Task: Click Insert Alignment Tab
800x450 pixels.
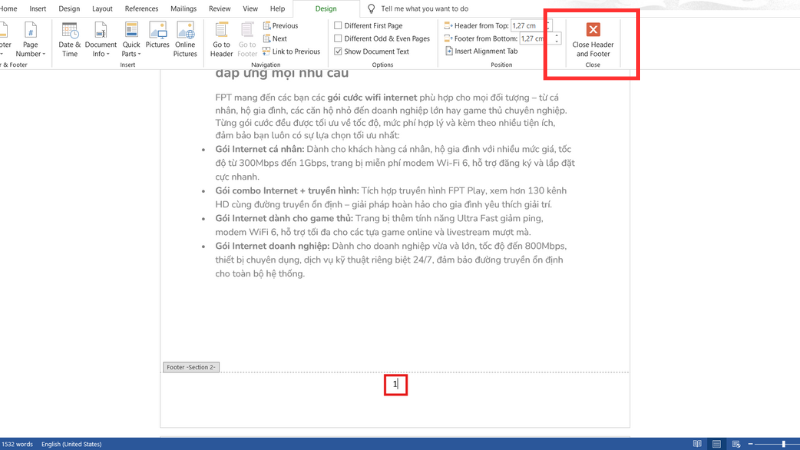Action: tap(485, 51)
